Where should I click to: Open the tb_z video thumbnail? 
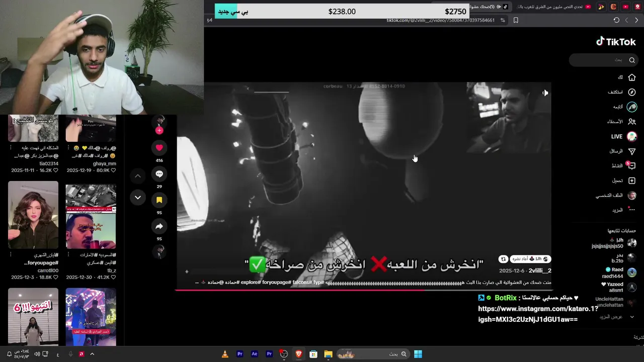click(91, 215)
